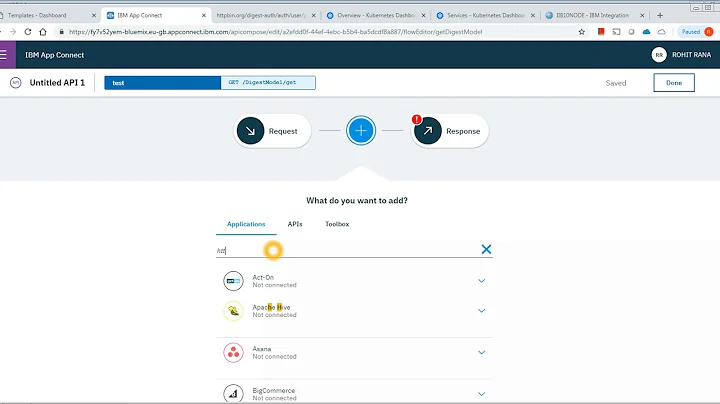Click the Request node icon

(250, 131)
